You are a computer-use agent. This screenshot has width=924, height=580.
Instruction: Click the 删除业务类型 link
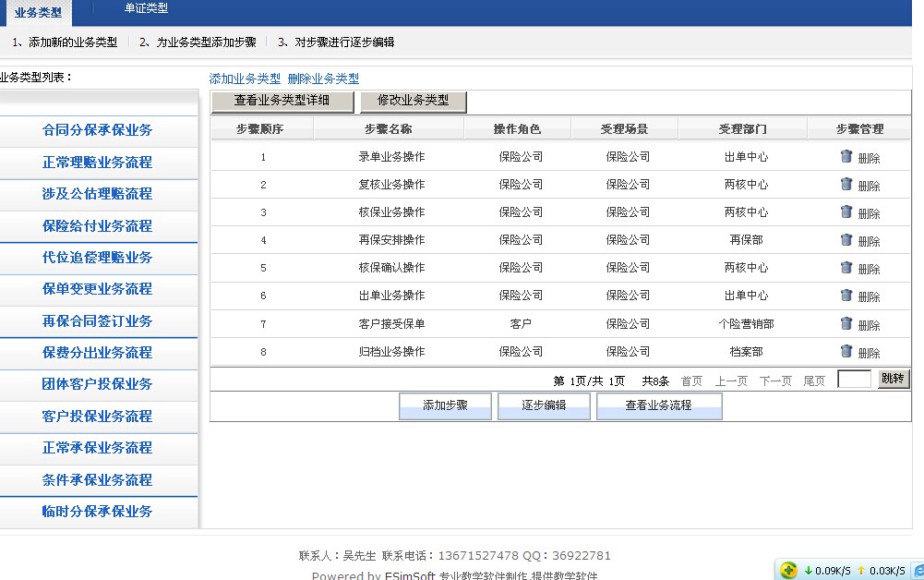323,79
